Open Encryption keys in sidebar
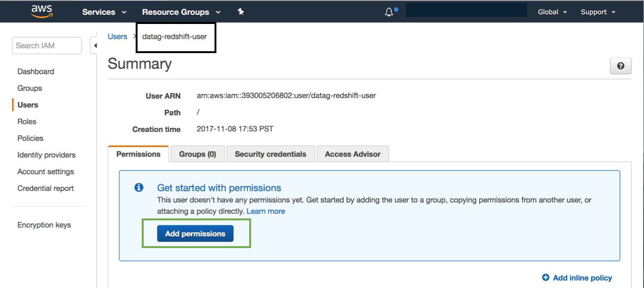Screen dimensions: 644x288 tap(44, 225)
